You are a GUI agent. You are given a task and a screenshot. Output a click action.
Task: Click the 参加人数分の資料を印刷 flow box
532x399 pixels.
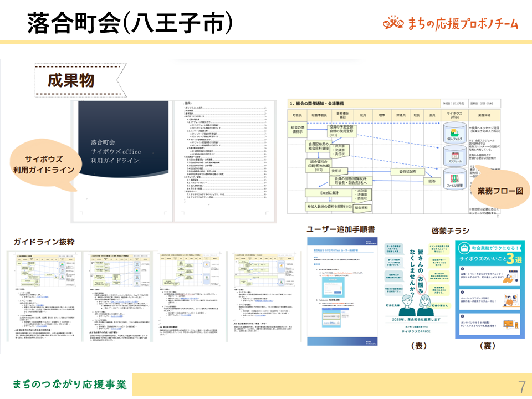329,207
